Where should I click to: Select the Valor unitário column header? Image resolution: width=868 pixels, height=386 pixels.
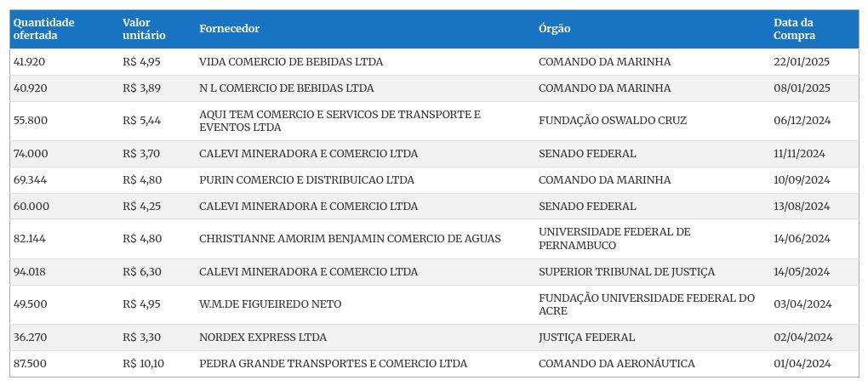tap(144, 29)
